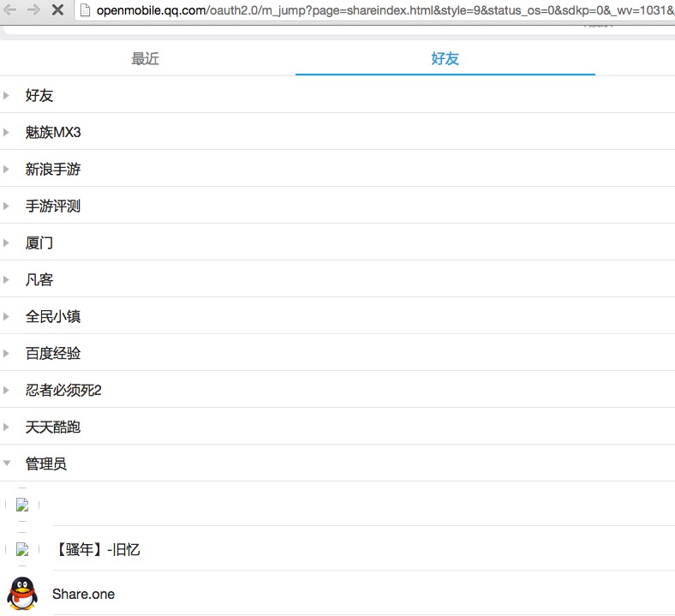Screen dimensions: 675x616
Task: Select the 凡客 group label
Action: click(x=39, y=280)
